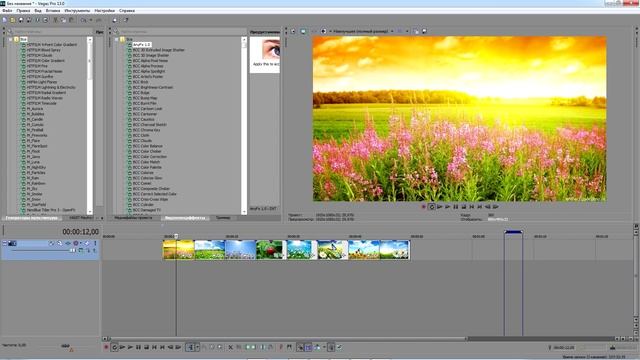Collapse the Все folder in the media generators tree
Image resolution: width=640 pixels, height=360 pixels.
click(x=10, y=40)
